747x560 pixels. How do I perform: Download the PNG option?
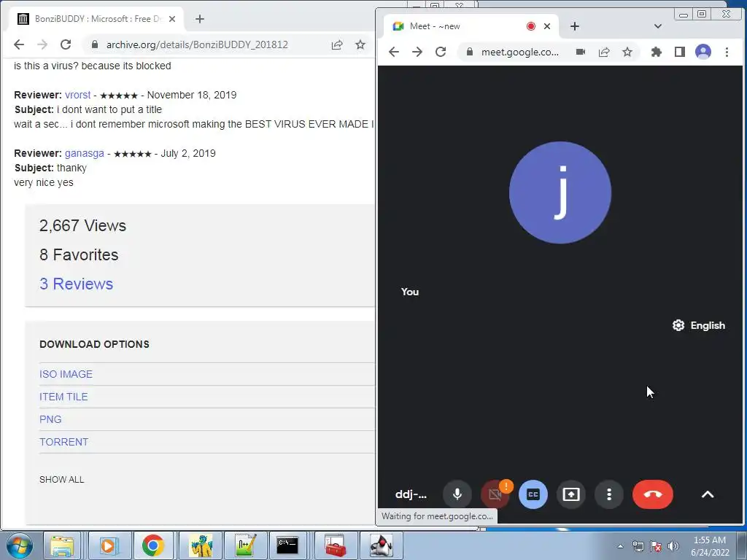[x=50, y=419]
